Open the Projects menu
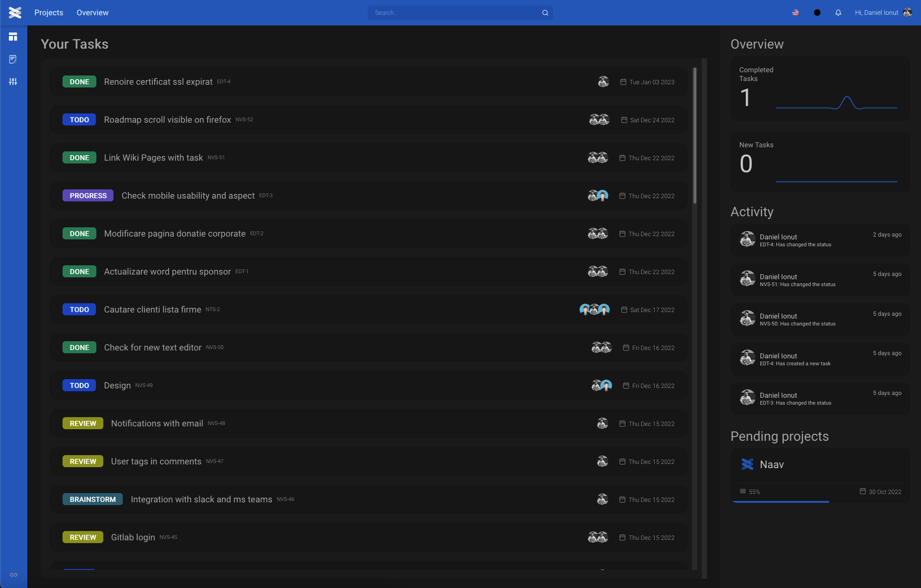921x588 pixels. pos(49,13)
